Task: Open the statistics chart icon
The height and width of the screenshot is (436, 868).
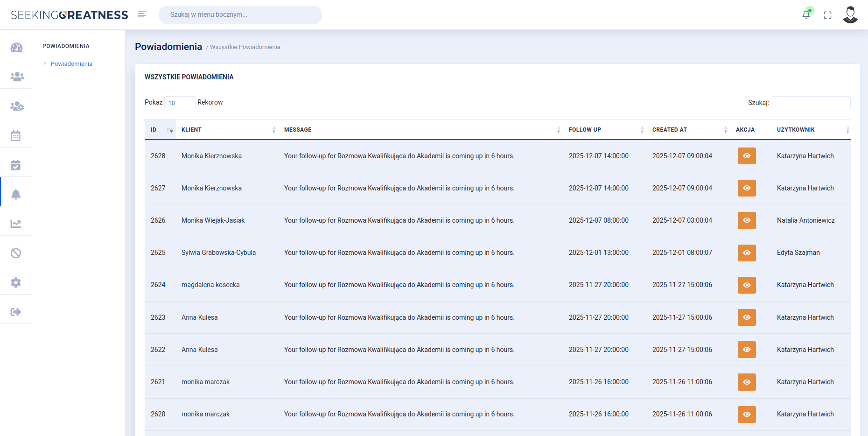Action: point(16,223)
